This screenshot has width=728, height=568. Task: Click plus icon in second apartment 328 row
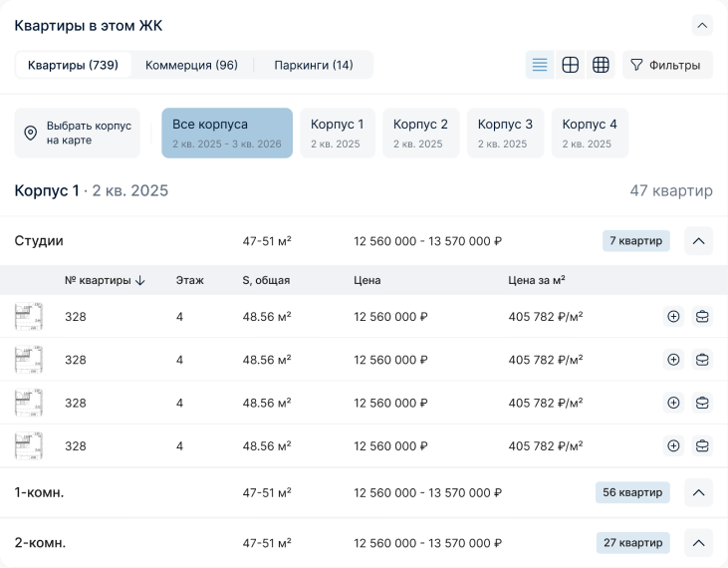(x=673, y=360)
